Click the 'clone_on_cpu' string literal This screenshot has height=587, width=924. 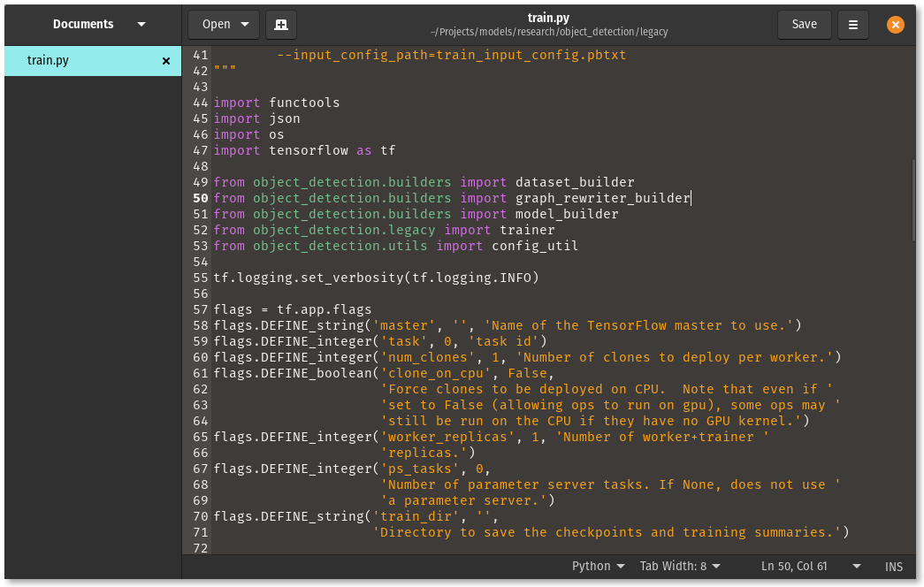(436, 373)
